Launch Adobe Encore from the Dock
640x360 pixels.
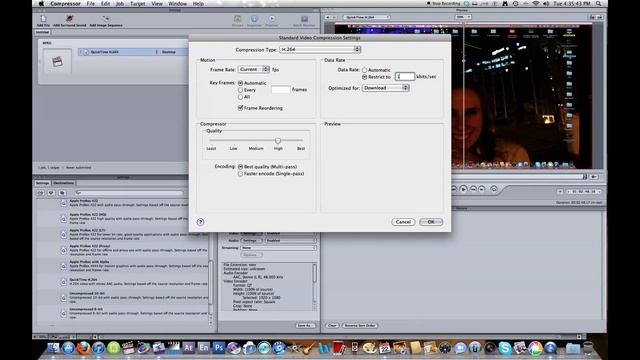point(203,348)
